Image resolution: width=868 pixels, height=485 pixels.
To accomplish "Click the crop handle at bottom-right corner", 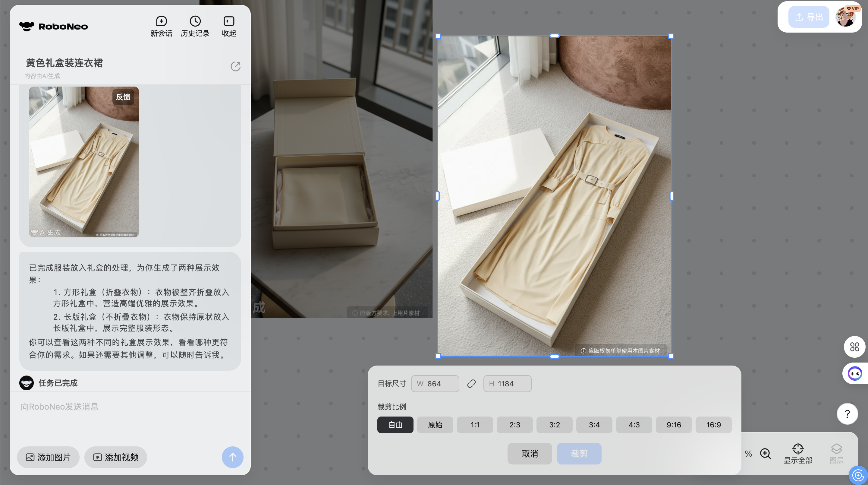I will [x=671, y=356].
